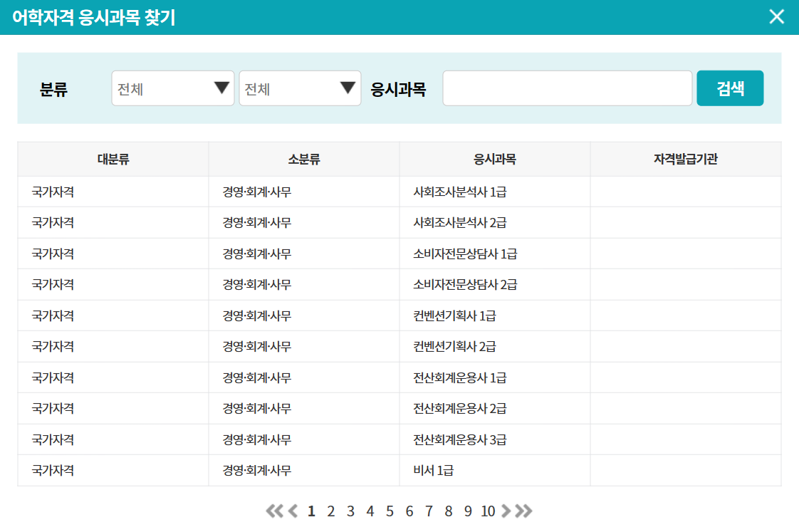Click the 자격발급기관 column header
The image size is (799, 532).
[686, 158]
